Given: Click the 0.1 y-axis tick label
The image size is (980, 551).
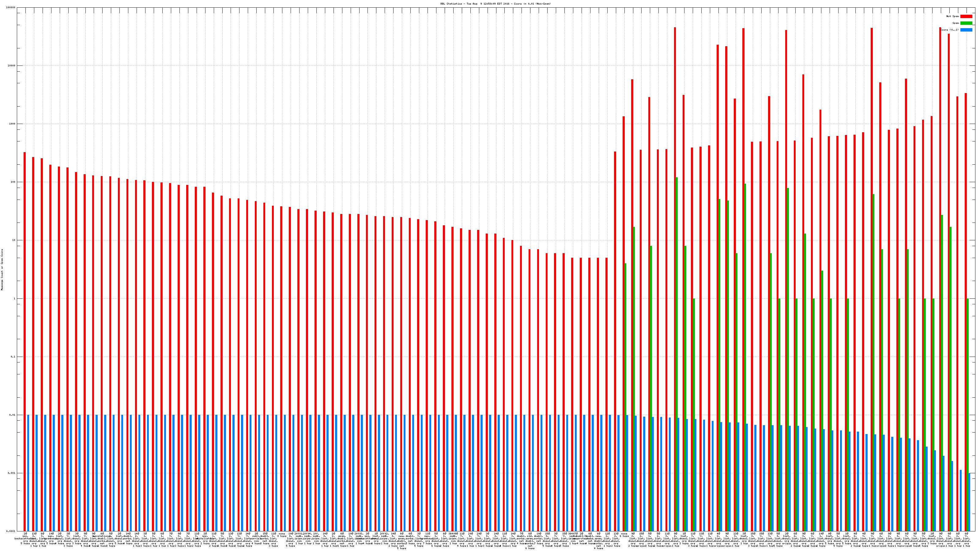Looking at the screenshot, I should point(13,357).
